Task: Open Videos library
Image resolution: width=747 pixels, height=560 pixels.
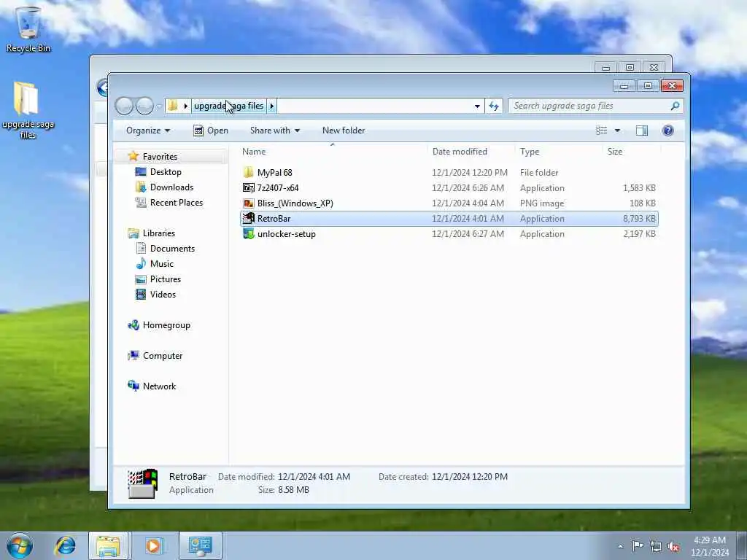Action: point(163,295)
